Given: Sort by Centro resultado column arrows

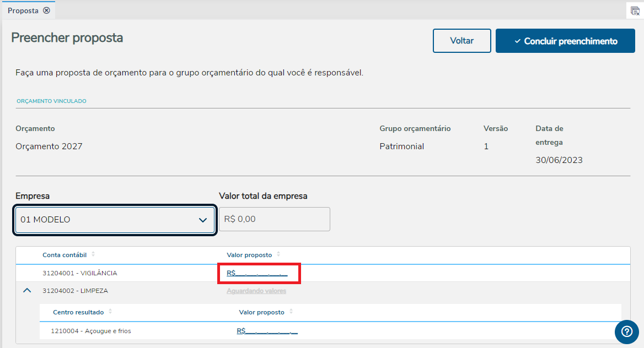Looking at the screenshot, I should coord(110,312).
